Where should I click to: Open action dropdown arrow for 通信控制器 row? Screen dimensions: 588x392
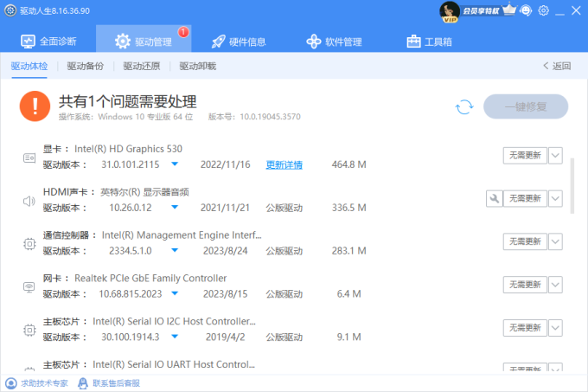tap(555, 241)
